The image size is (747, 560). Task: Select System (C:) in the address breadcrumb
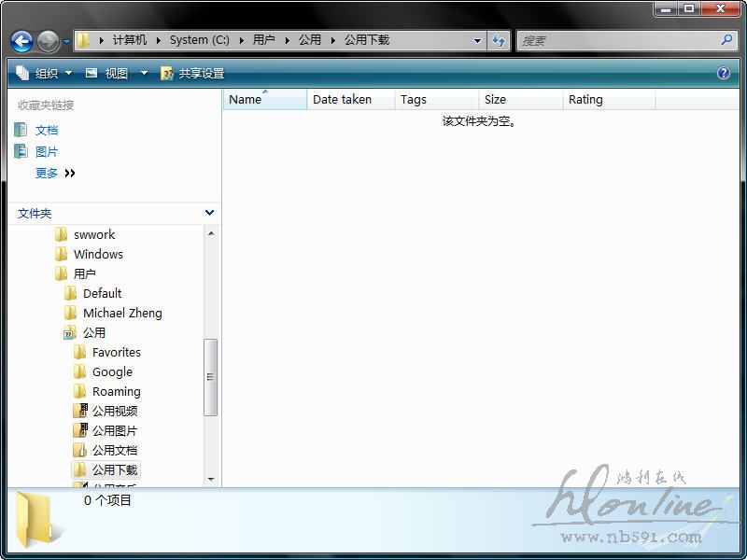[199, 40]
